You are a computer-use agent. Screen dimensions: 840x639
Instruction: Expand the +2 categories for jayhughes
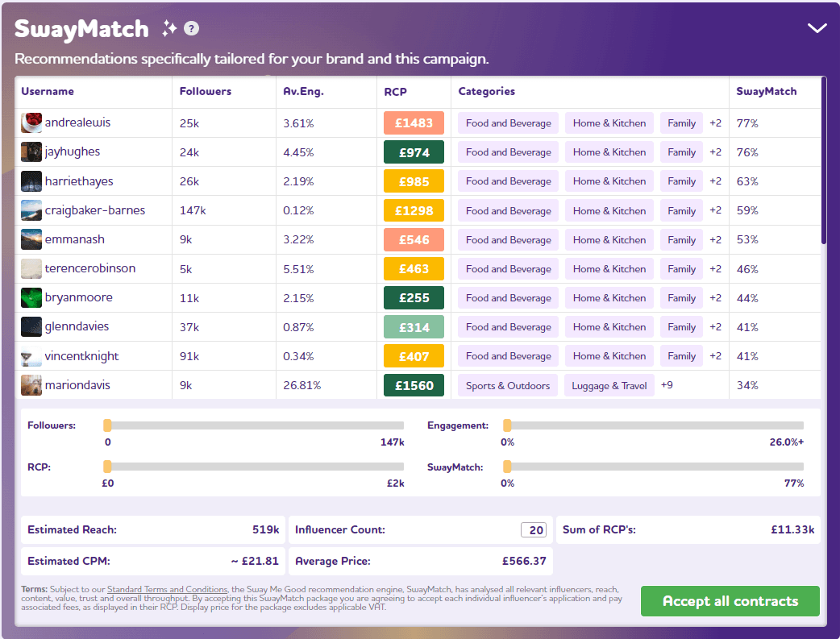pyautogui.click(x=715, y=152)
